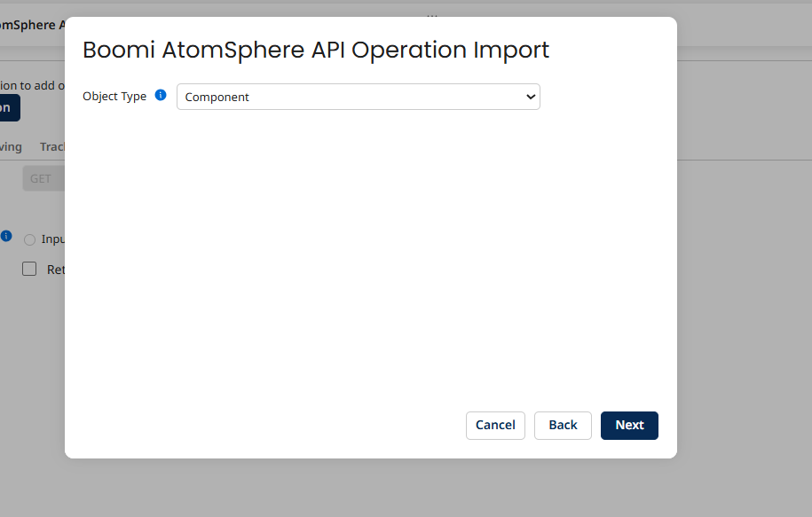Image resolution: width=812 pixels, height=517 pixels.
Task: Click the three-dot ellipsis at the top
Action: tap(432, 15)
